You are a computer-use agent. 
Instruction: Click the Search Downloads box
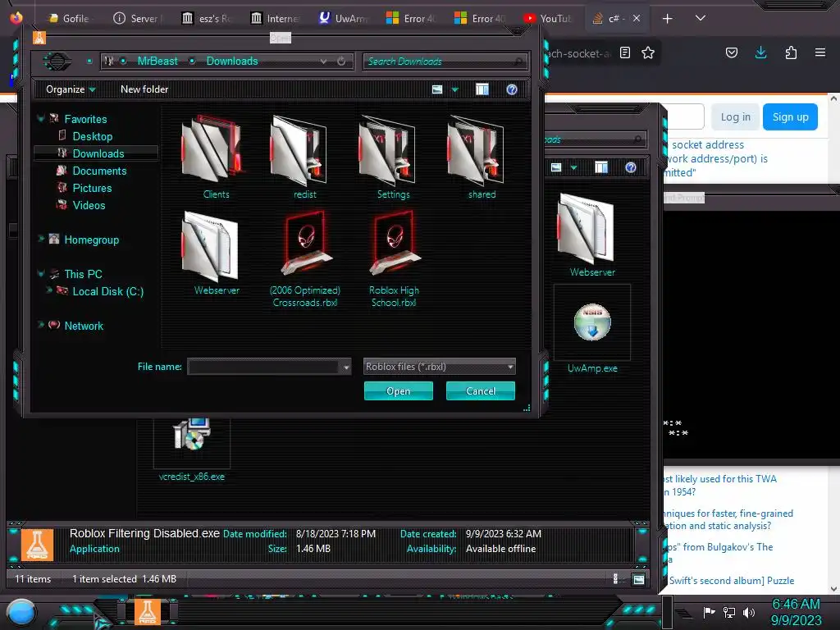click(445, 62)
